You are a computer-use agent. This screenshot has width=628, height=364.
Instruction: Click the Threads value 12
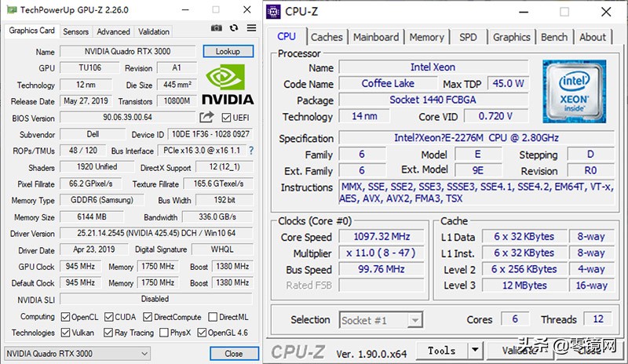598,319
